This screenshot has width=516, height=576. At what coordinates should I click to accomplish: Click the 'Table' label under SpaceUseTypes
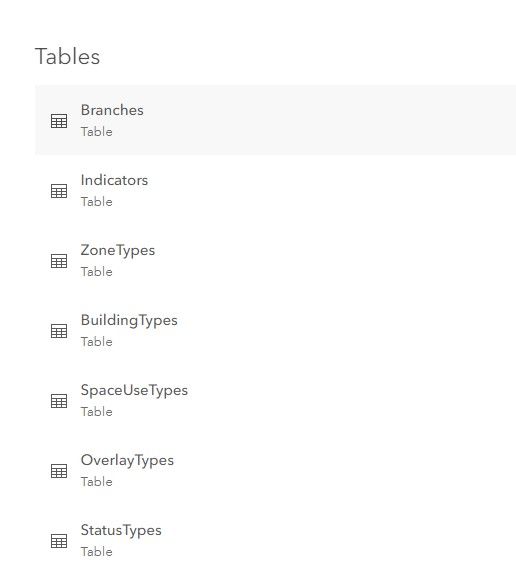[97, 411]
